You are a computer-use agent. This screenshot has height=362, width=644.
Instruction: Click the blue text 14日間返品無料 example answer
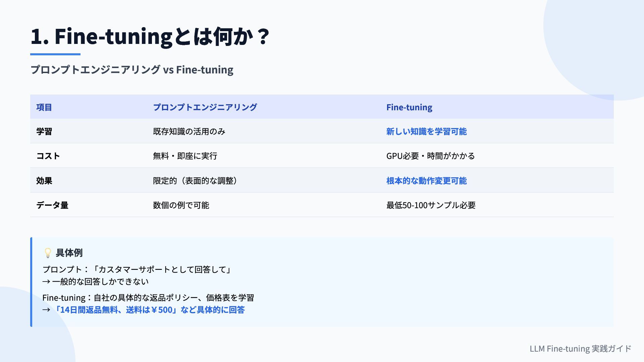pyautogui.click(x=149, y=310)
